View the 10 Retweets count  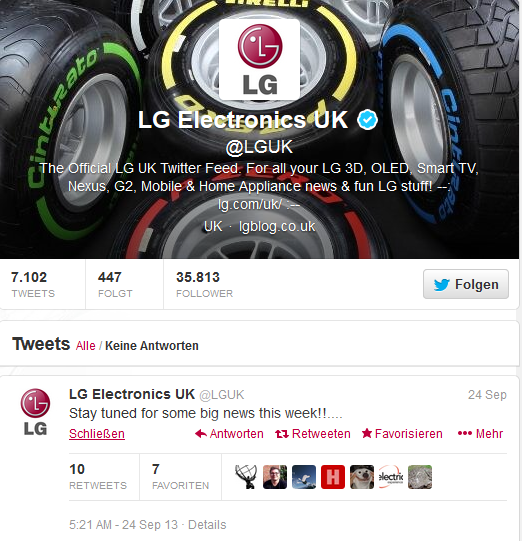coord(98,477)
